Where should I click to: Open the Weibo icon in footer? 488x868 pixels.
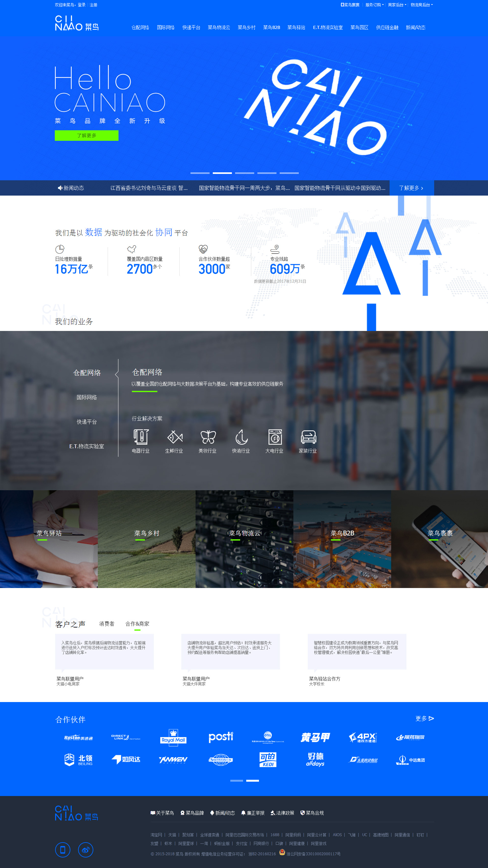pyautogui.click(x=86, y=850)
